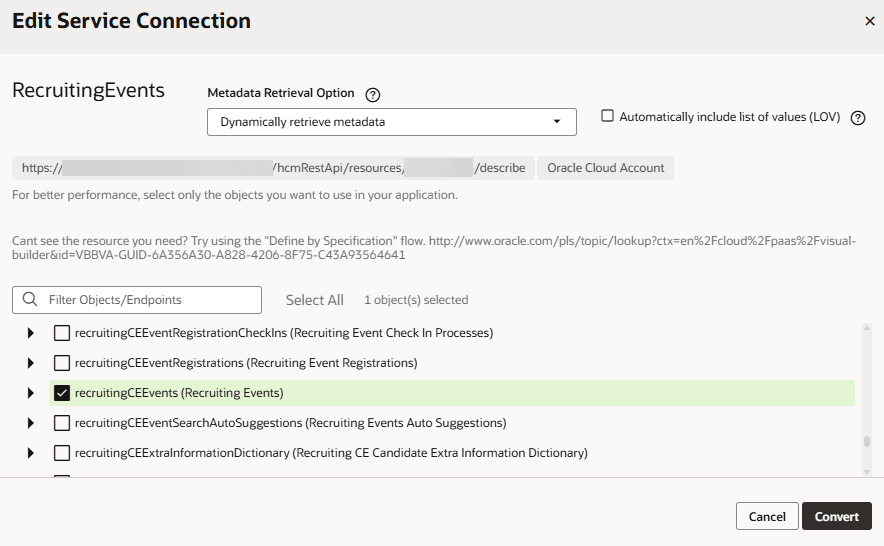Check recruitingCEEventRegistrations checkbox
The width and height of the screenshot is (884, 546).
(62, 363)
